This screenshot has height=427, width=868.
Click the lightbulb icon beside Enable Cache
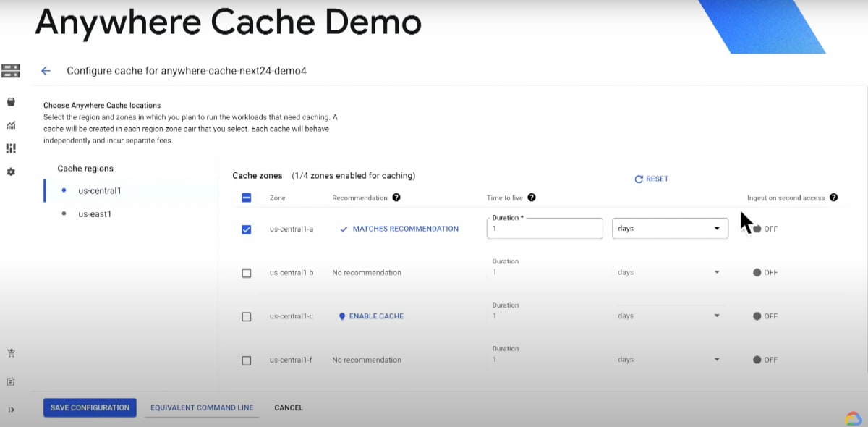click(x=342, y=316)
